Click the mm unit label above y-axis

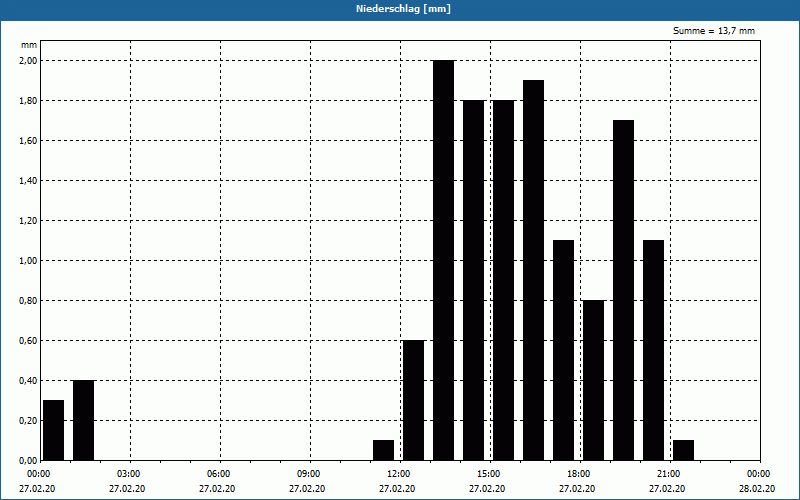tap(29, 45)
